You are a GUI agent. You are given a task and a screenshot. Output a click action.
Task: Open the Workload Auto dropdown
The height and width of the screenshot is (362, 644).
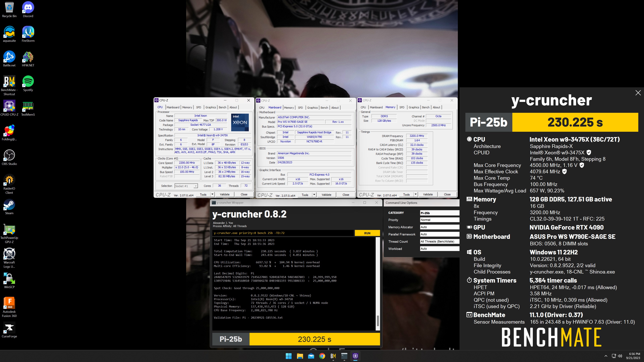(440, 249)
